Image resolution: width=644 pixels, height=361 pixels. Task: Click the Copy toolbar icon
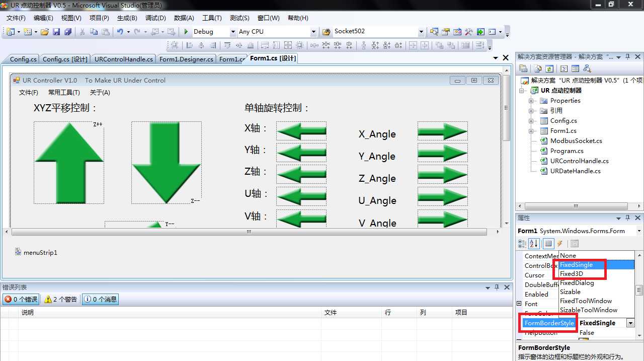coord(94,32)
